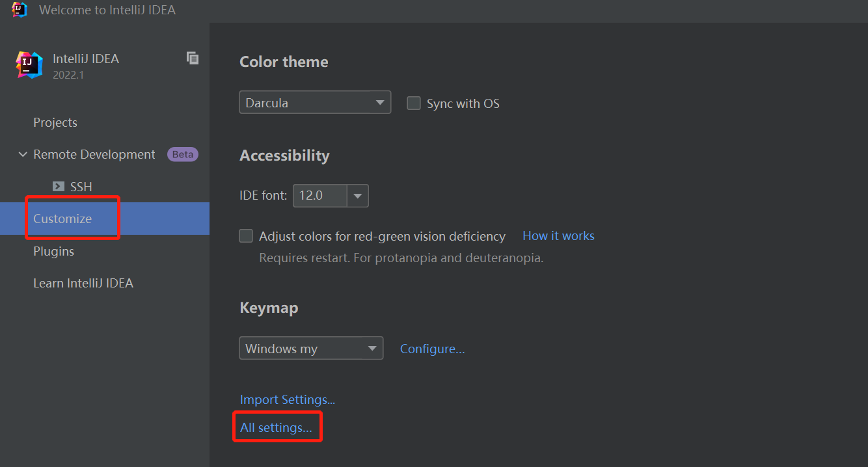Viewport: 868px width, 467px height.
Task: Click the copy icon beside IntelliJ IDEA version
Action: point(193,58)
